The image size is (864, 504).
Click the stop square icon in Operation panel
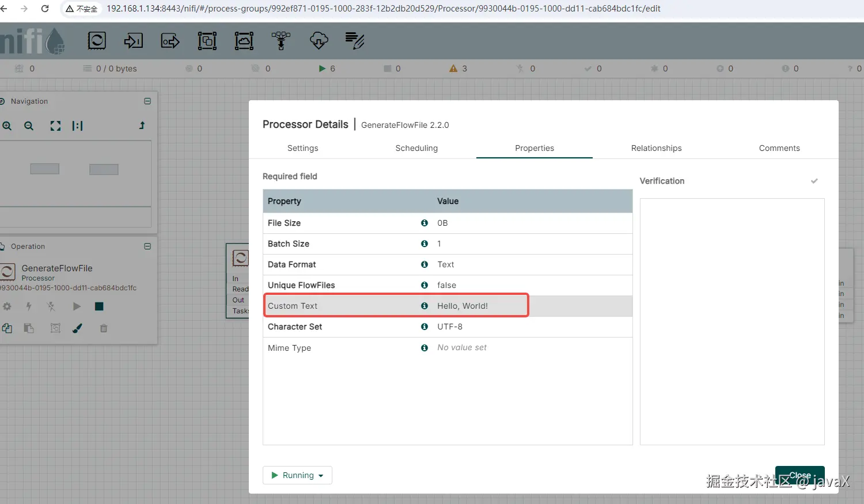pos(99,306)
